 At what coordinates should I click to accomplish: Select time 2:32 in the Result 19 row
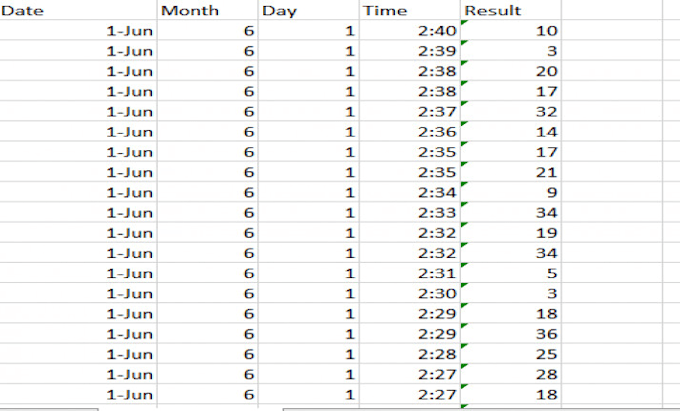pyautogui.click(x=409, y=232)
